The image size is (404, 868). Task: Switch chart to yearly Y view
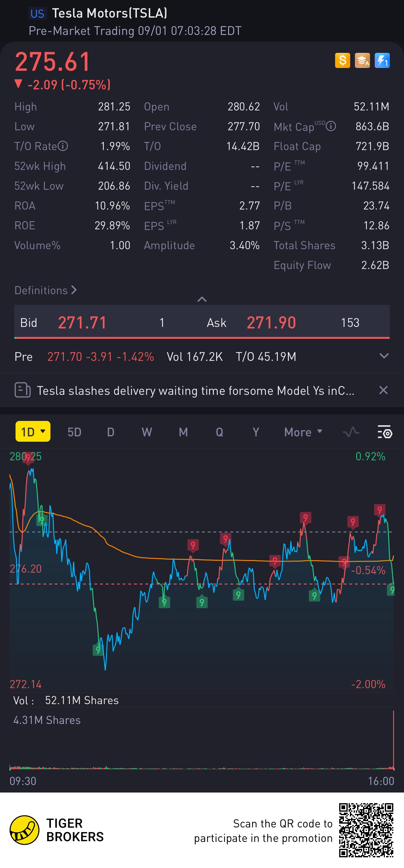pos(256,432)
